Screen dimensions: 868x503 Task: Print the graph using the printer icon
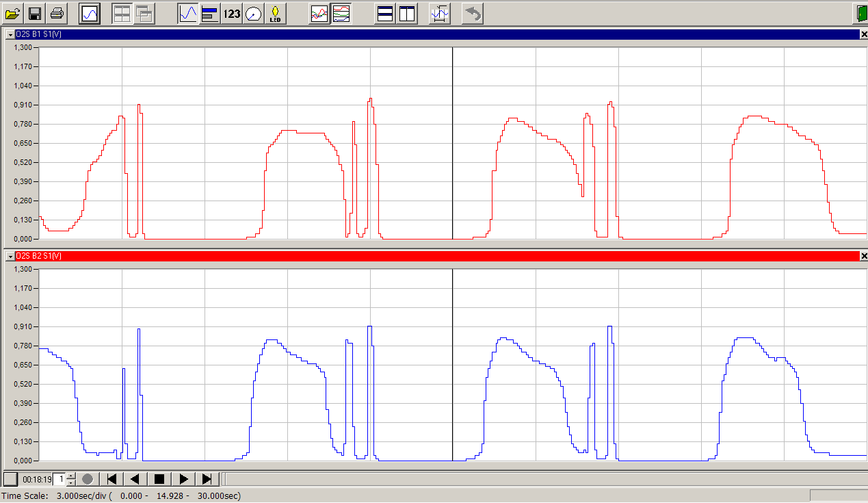pos(57,13)
